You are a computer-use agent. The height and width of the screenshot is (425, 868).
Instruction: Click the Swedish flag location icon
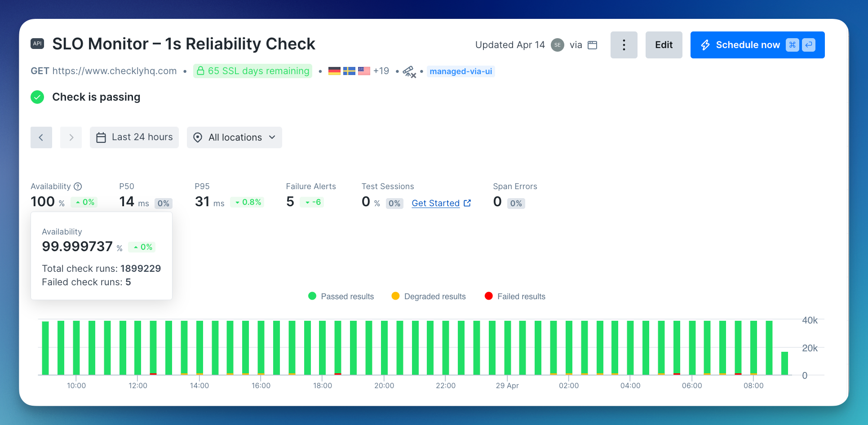349,71
